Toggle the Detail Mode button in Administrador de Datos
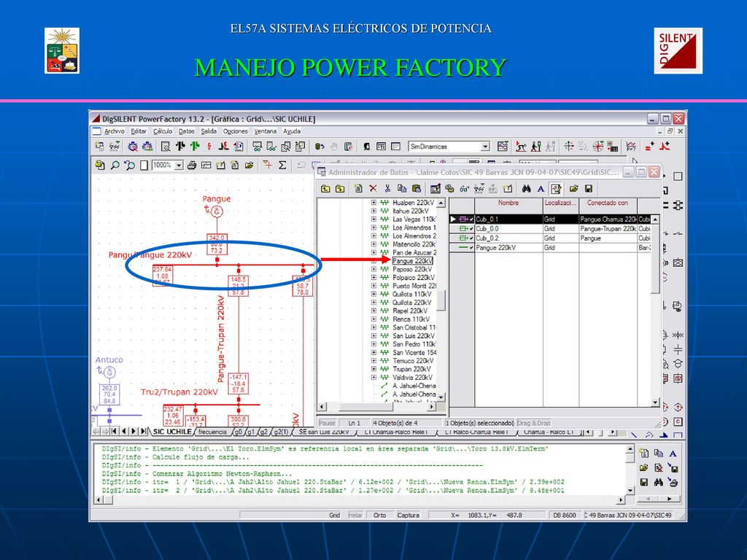The image size is (747, 560). click(x=555, y=189)
